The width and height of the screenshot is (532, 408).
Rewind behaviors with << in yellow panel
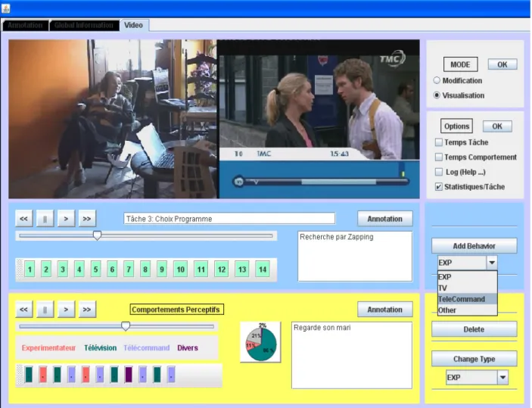(23, 310)
